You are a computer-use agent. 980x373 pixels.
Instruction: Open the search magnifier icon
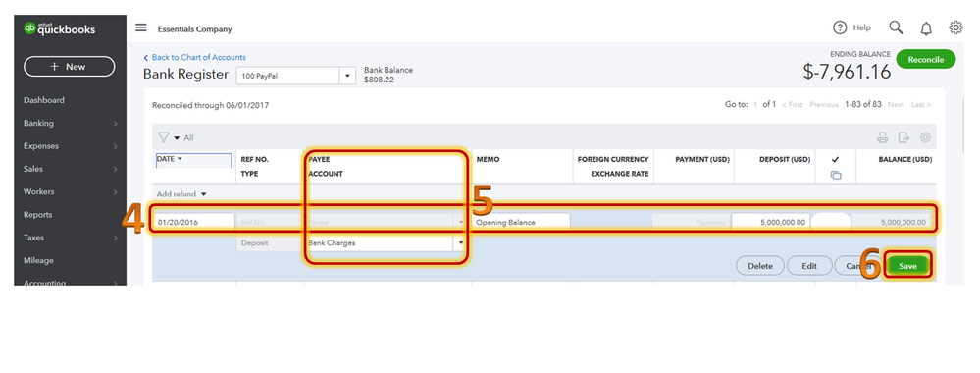(x=897, y=27)
